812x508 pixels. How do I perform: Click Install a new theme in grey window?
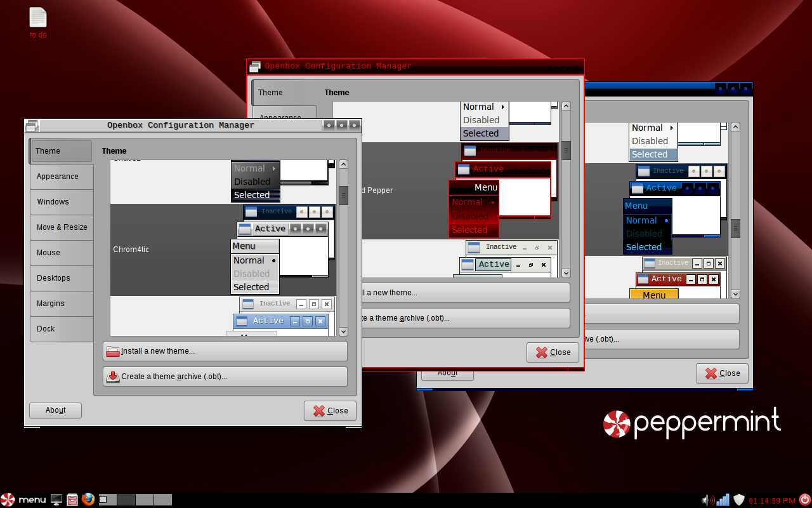tap(225, 351)
